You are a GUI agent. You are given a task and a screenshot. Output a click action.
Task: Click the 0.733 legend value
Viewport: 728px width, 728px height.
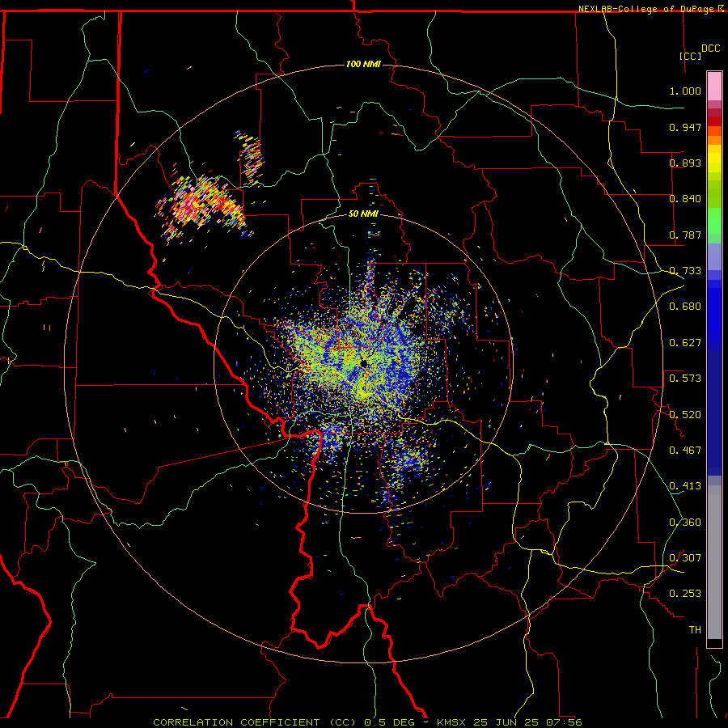tap(685, 271)
